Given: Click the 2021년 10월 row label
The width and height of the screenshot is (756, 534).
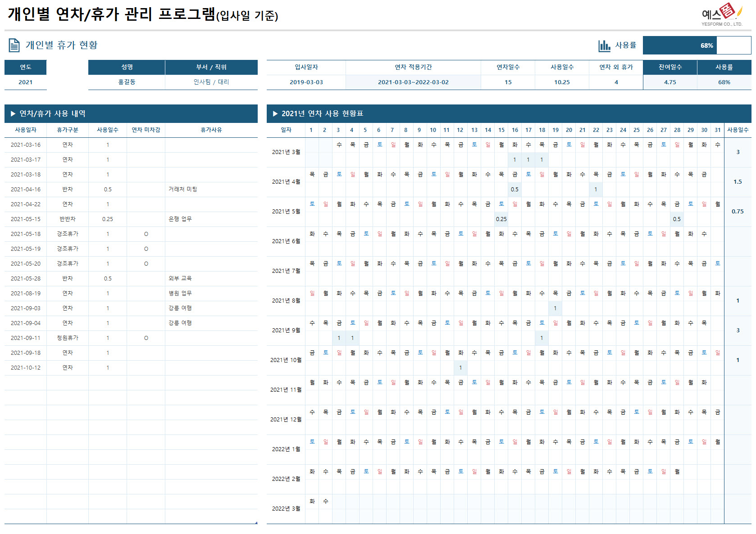Looking at the screenshot, I should pos(286,360).
